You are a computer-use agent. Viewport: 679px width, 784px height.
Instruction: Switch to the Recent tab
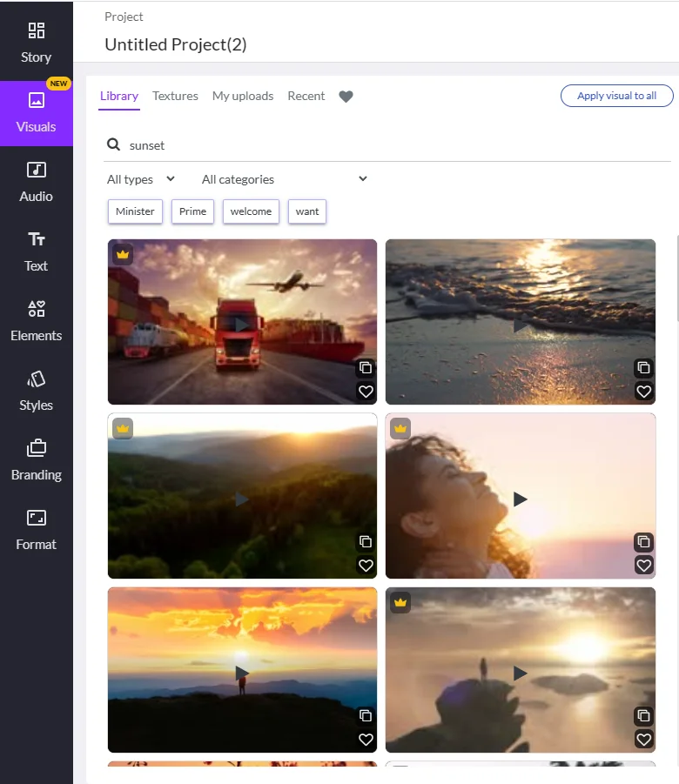click(x=306, y=96)
